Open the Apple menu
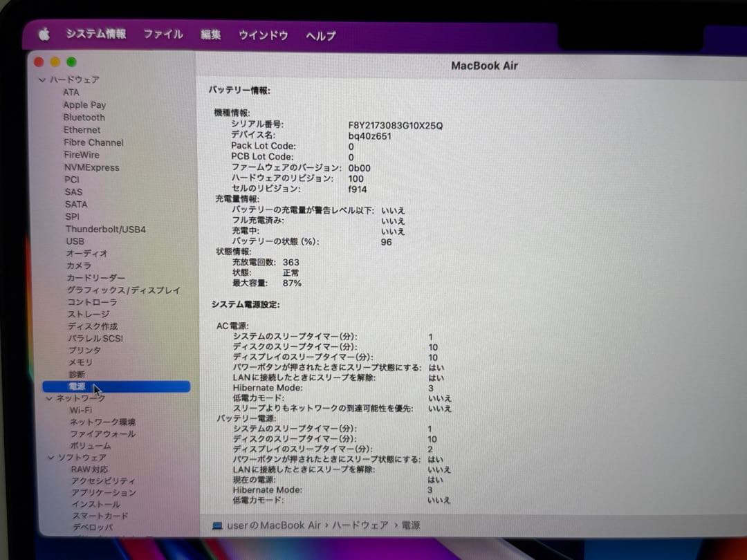The height and width of the screenshot is (560, 747). [x=44, y=35]
